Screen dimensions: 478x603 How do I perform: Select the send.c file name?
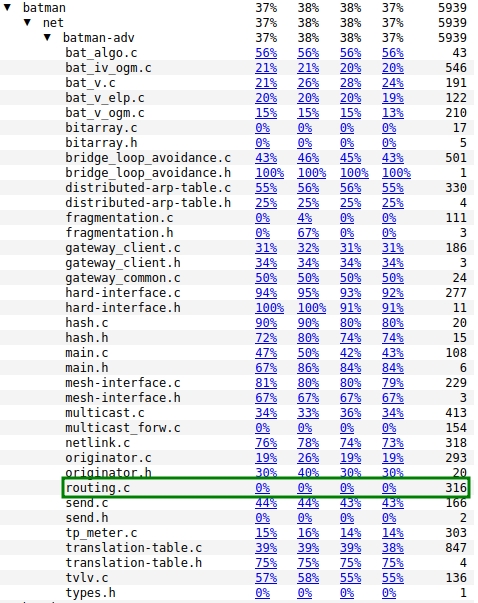[x=87, y=503]
